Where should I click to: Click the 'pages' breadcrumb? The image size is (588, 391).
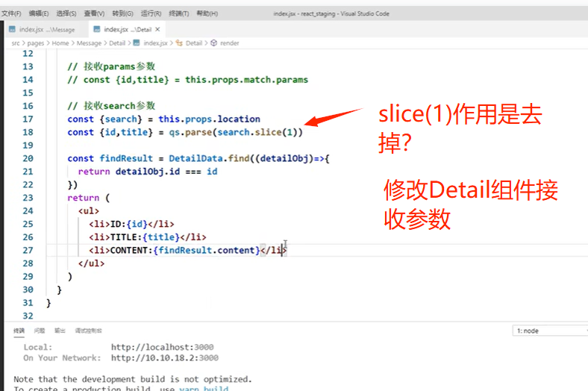point(36,43)
